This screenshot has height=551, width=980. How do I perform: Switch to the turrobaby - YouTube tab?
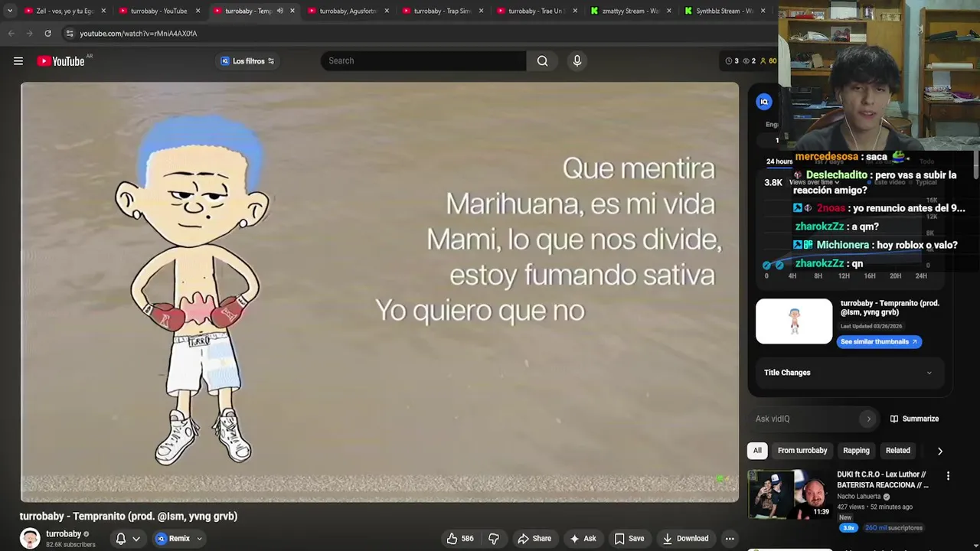tap(158, 11)
